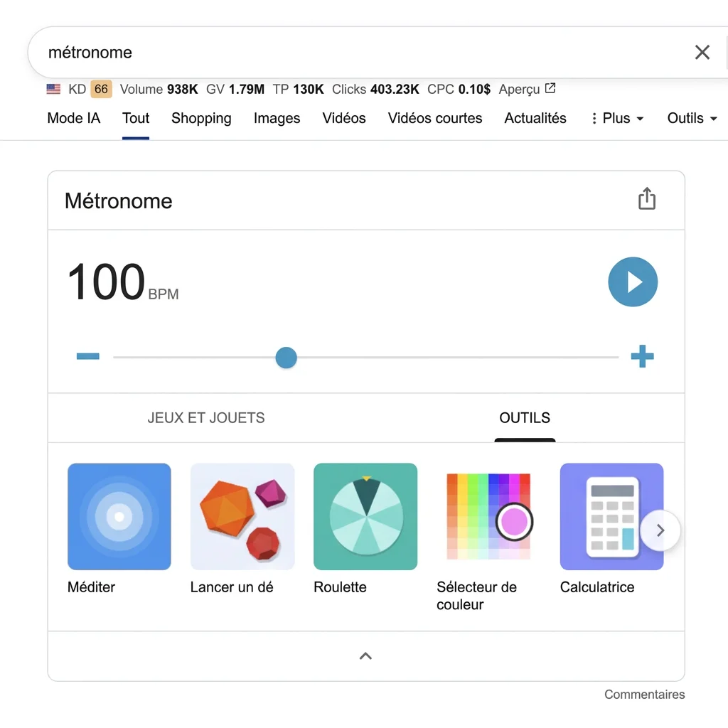728x728 pixels.
Task: Click the Commentaires link
Action: [x=644, y=695]
